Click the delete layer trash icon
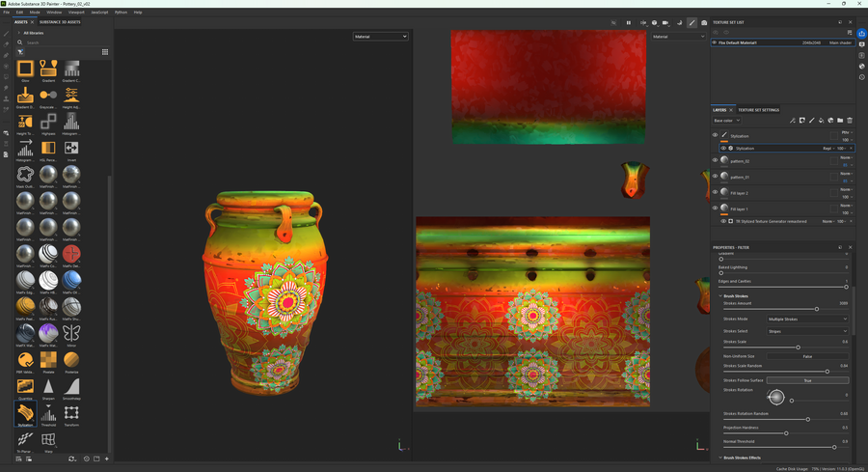 pos(850,121)
